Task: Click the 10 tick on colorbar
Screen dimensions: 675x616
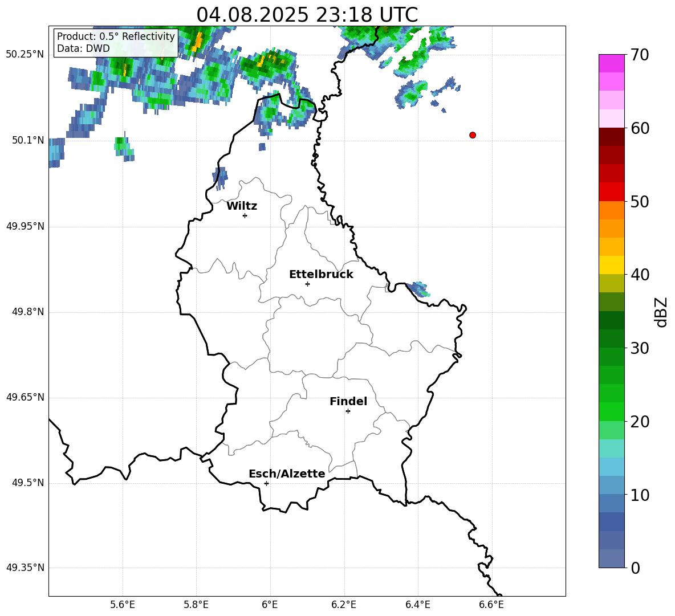Action: pyautogui.click(x=639, y=495)
